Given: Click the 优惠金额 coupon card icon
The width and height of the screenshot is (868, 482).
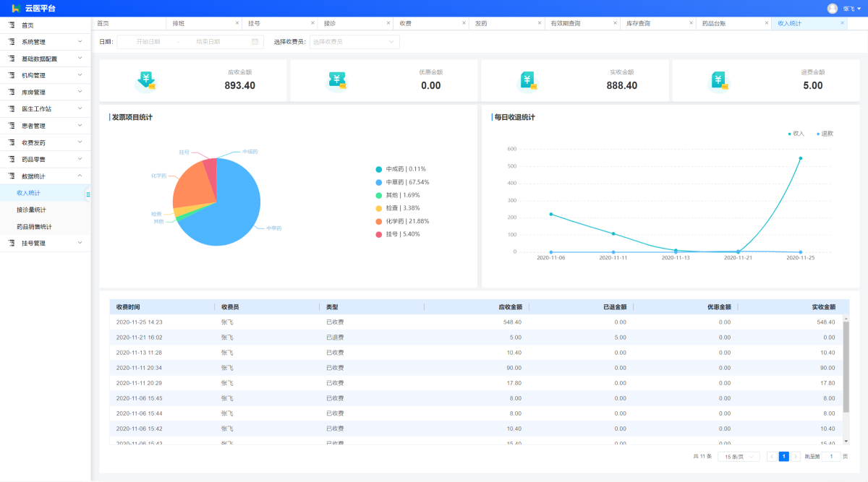Looking at the screenshot, I should click(337, 80).
